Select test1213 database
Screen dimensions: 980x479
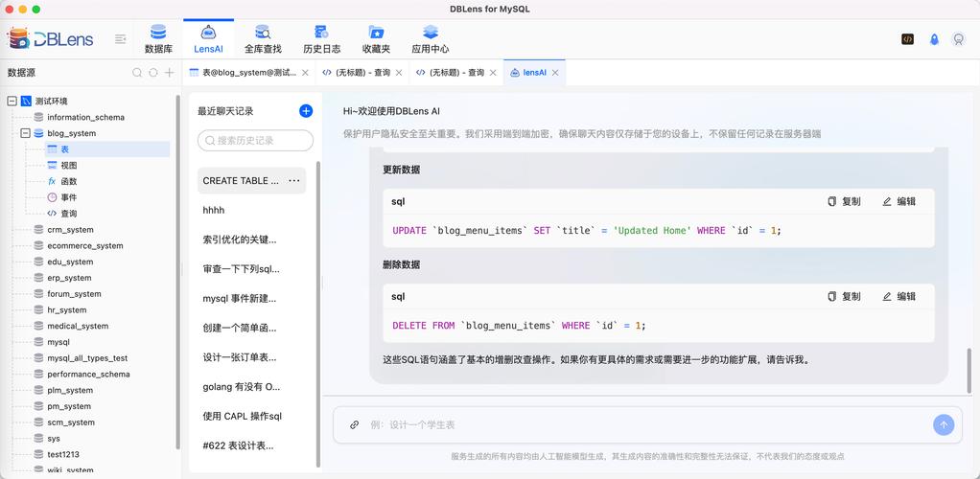(x=63, y=454)
